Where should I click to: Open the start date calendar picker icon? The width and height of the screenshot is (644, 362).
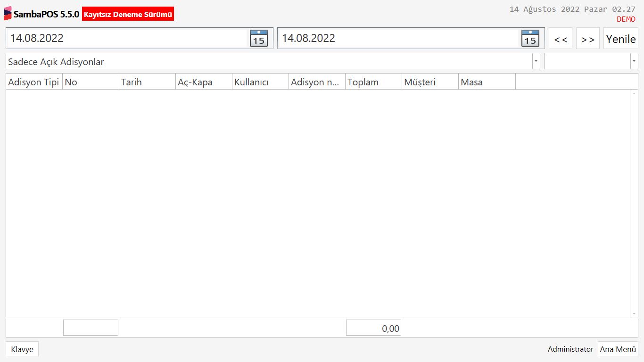[x=258, y=38]
